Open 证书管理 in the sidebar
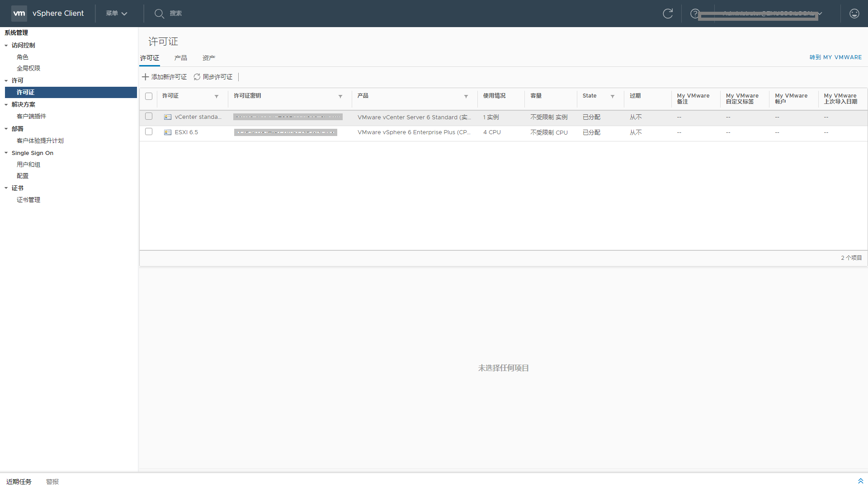This screenshot has height=488, width=868. point(28,200)
